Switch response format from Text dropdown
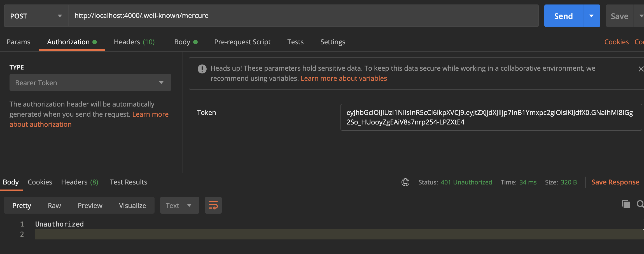 (x=179, y=205)
